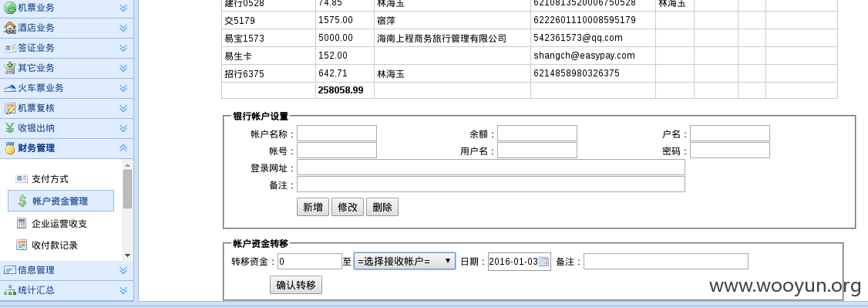The width and height of the screenshot is (868, 308).
Task: Click the 帐户资金管理 dollar icon
Action: [22, 201]
